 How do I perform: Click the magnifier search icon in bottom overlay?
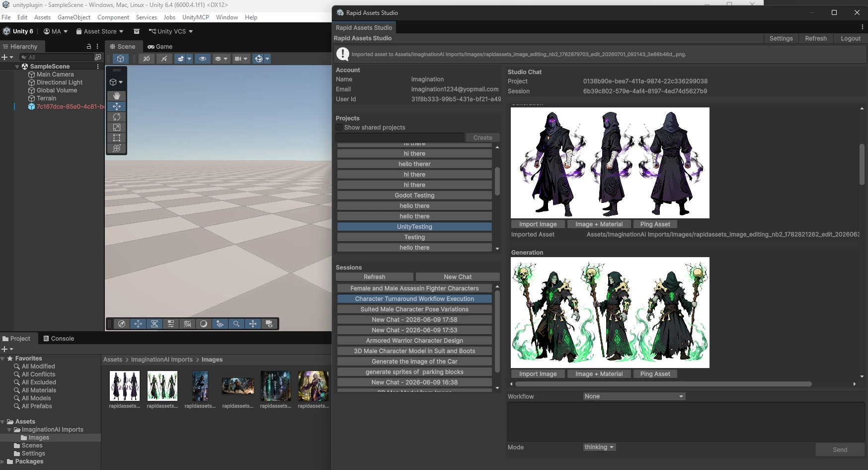237,324
